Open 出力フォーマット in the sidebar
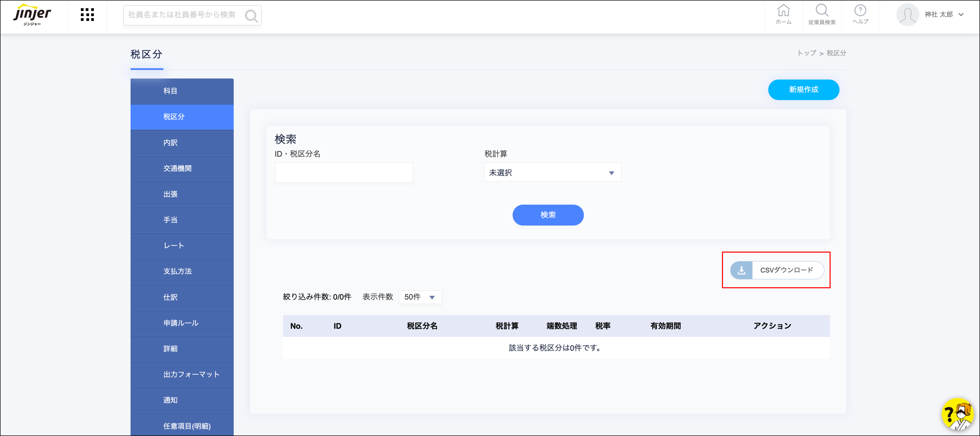980x436 pixels. click(x=182, y=375)
